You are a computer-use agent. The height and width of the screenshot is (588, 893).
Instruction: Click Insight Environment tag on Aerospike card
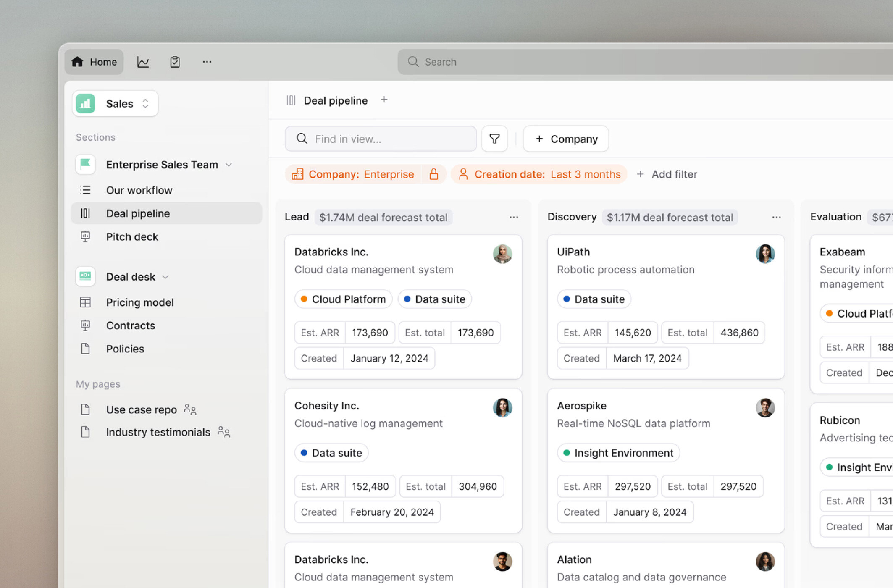(618, 453)
